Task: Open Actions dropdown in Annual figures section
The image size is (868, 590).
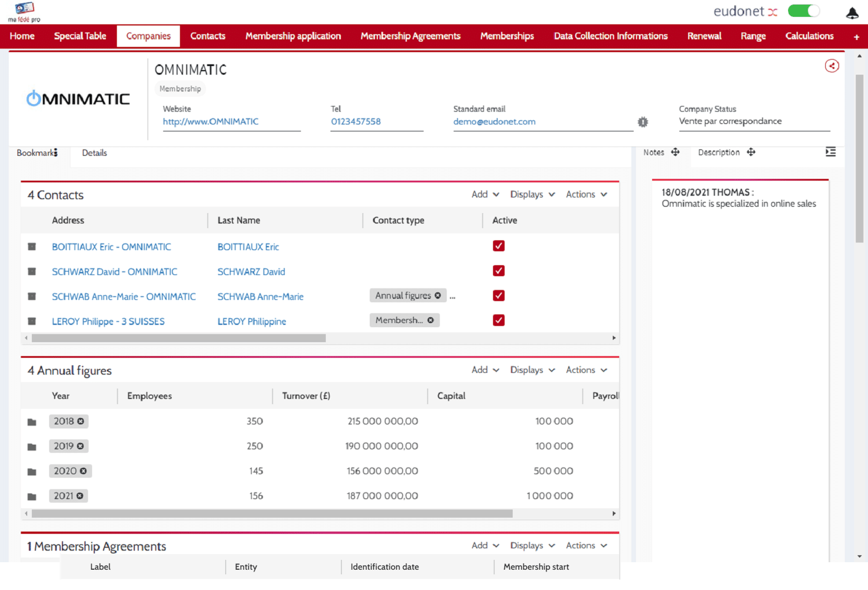Action: coord(587,370)
